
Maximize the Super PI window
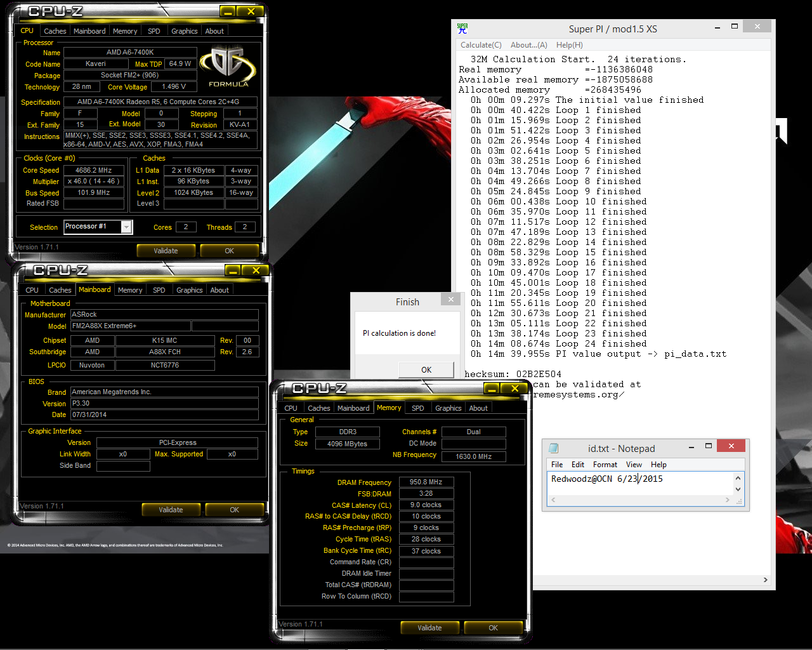tap(735, 27)
